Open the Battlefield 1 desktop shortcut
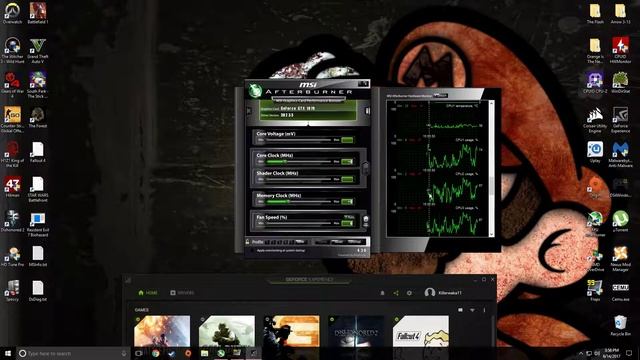The width and height of the screenshot is (640, 360). click(38, 13)
